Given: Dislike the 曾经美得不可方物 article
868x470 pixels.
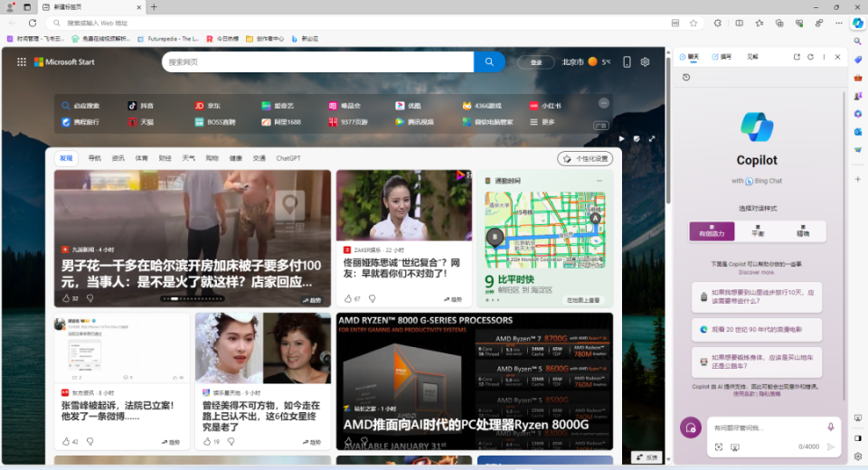Looking at the screenshot, I should click(x=231, y=442).
